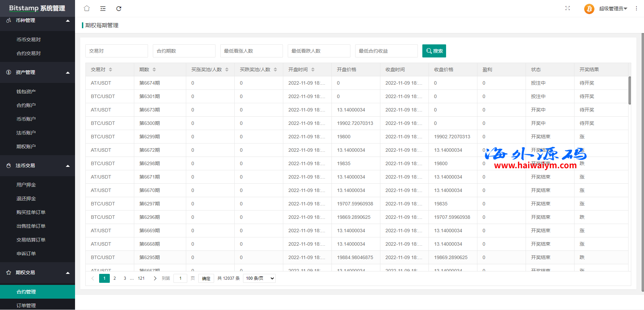Sort by 期数 column sort arrows
This screenshot has width=644, height=310.
click(154, 70)
